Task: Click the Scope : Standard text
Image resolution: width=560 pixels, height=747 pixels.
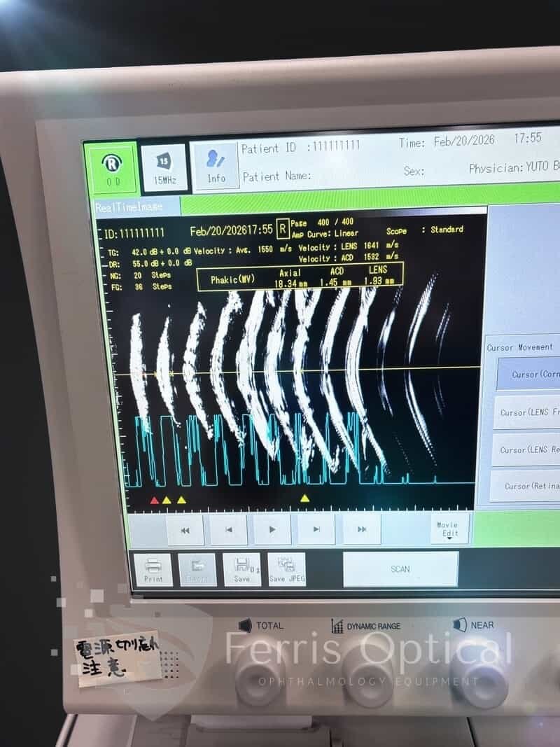Action: pyautogui.click(x=424, y=230)
